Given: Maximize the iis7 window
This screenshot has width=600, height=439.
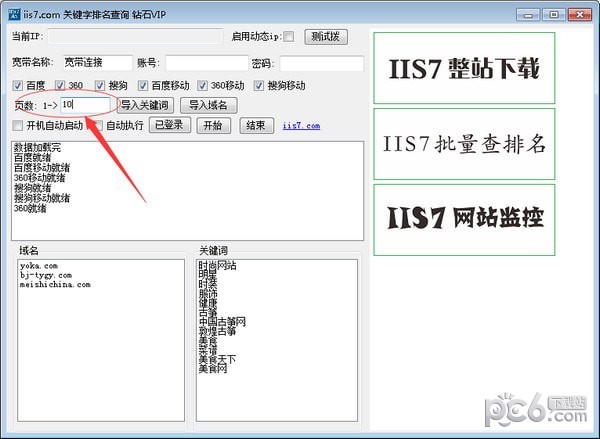Looking at the screenshot, I should tap(554, 15).
